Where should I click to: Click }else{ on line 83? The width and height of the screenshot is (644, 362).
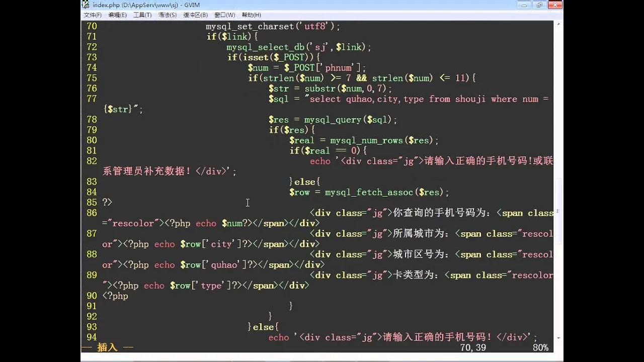(x=304, y=182)
